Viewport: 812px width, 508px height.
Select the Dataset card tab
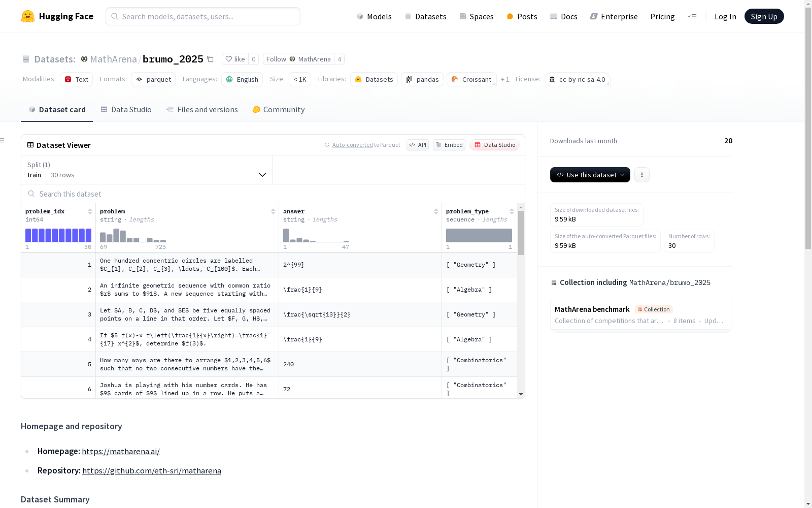[57, 110]
